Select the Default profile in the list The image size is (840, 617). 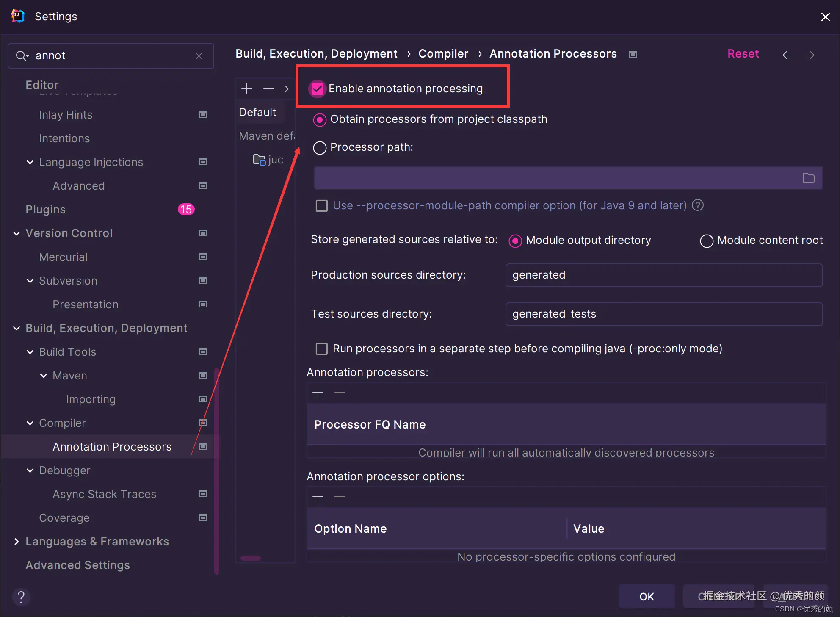[257, 112]
